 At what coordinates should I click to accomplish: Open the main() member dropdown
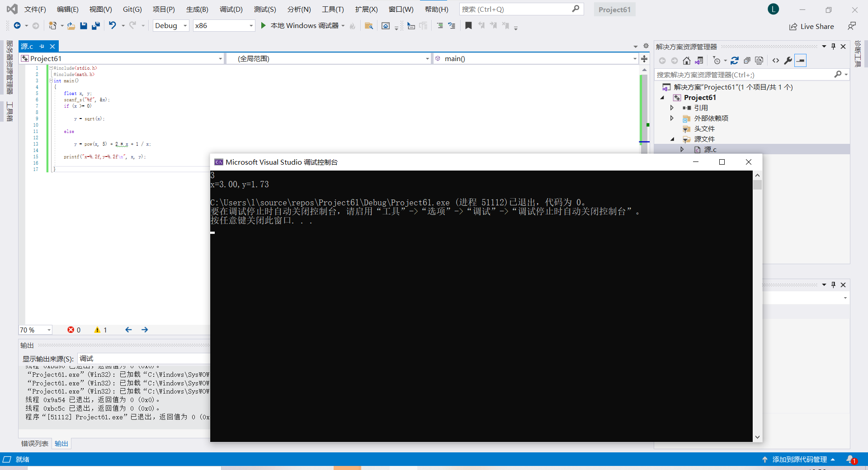point(536,59)
